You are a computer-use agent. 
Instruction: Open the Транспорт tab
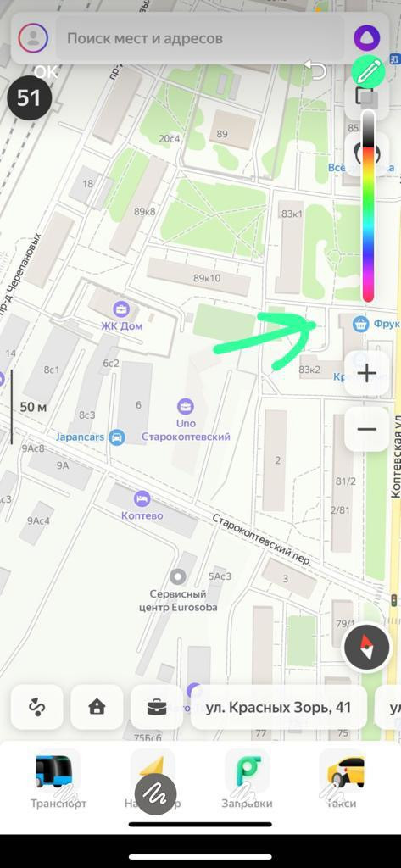[x=58, y=780]
